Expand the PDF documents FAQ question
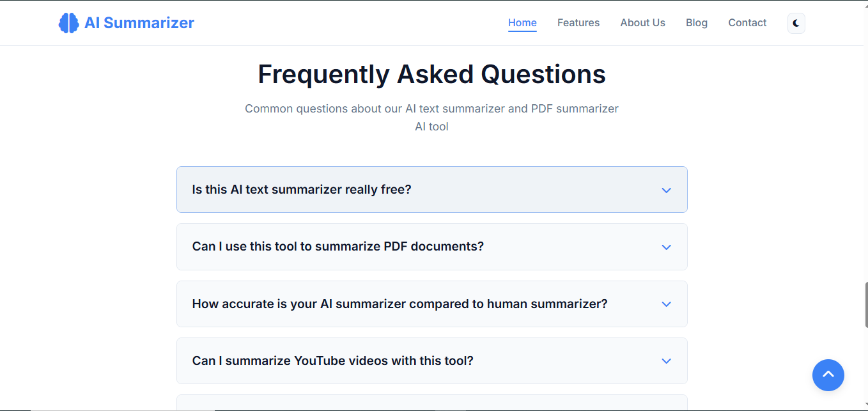 [337, 247]
